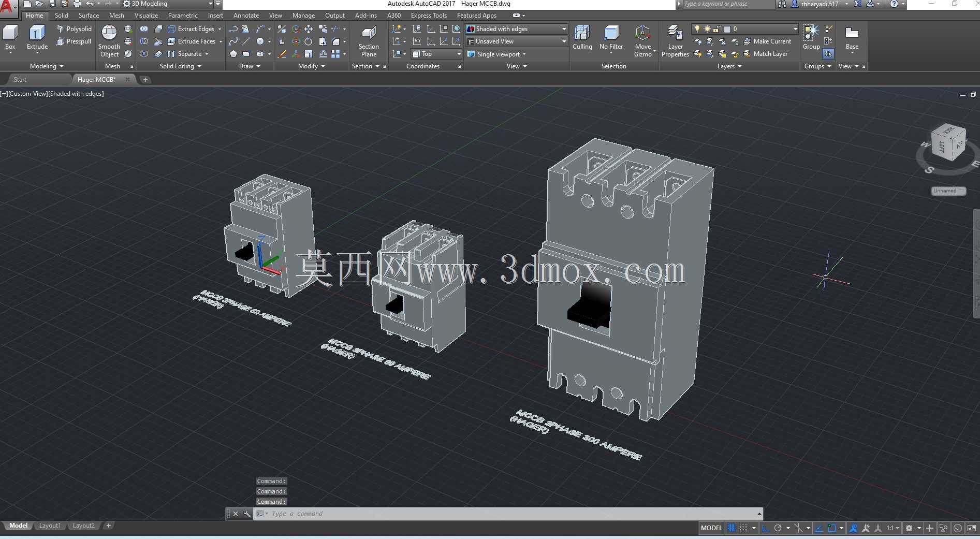The height and width of the screenshot is (539, 980).
Task: Activate the Extrude tool
Action: [x=37, y=39]
